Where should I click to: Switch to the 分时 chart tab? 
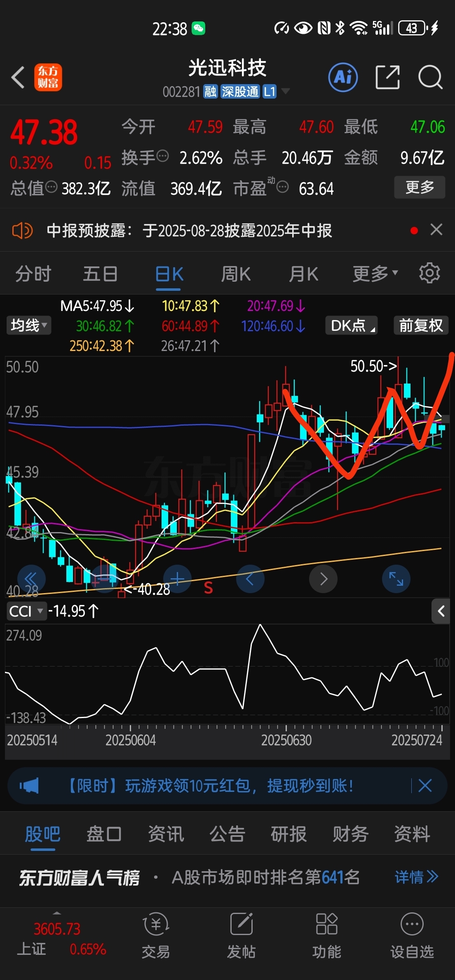pos(33,274)
